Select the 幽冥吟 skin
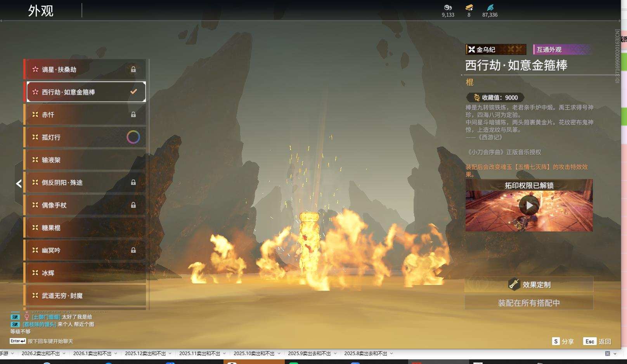This screenshot has height=364, width=627. [x=85, y=250]
